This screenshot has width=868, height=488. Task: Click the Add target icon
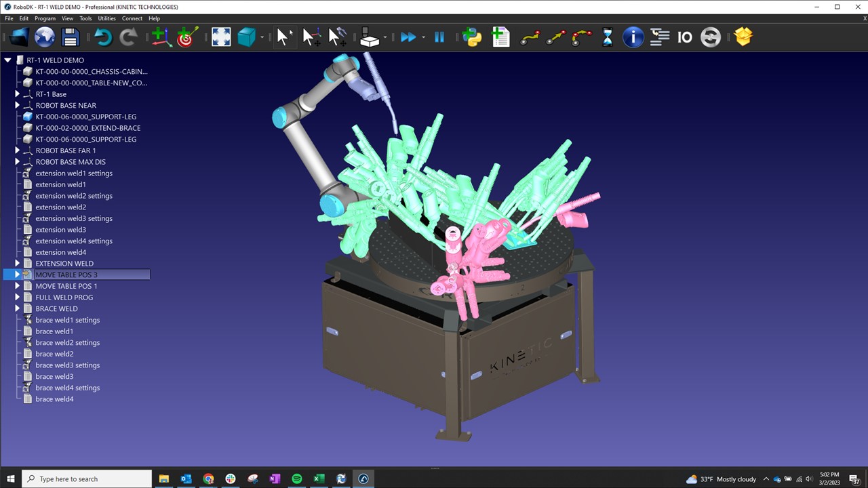187,37
